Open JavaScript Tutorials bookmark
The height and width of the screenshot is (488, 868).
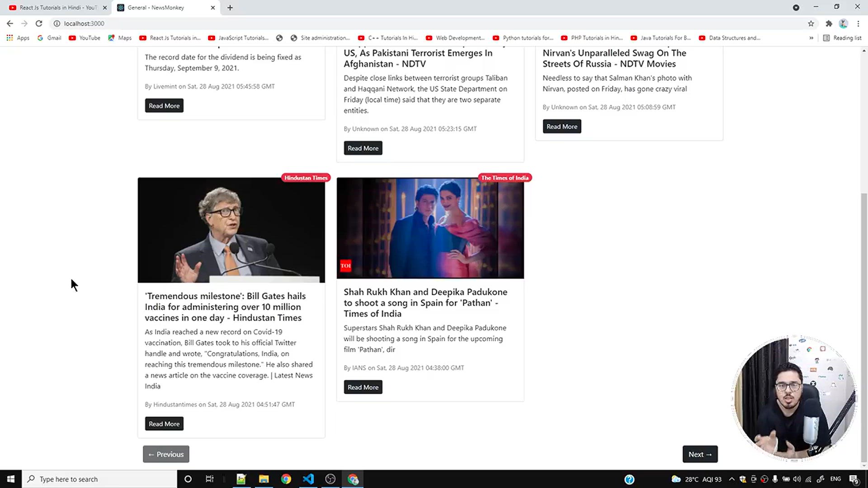coord(238,38)
